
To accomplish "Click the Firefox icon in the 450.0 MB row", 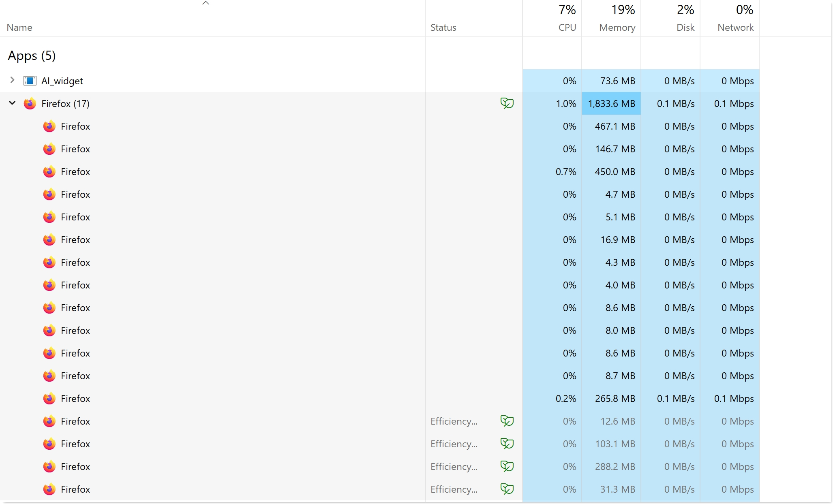I will pos(49,171).
